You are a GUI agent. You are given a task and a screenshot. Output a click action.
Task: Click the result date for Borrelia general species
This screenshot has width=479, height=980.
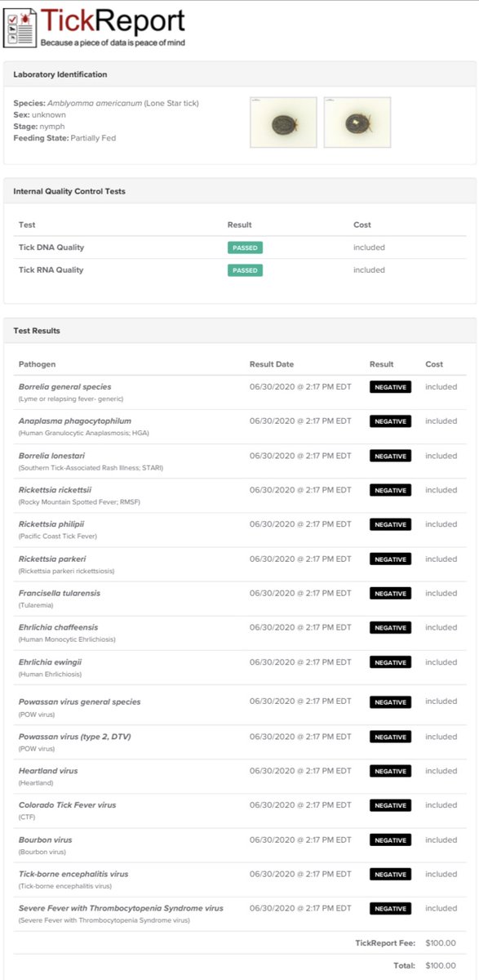[300, 387]
